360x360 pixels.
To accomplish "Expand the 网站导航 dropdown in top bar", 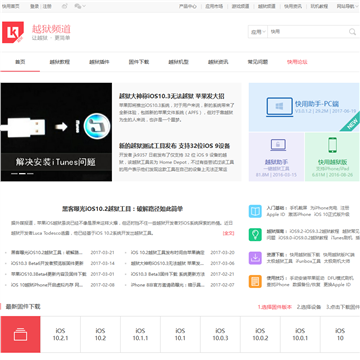I will point(348,6).
